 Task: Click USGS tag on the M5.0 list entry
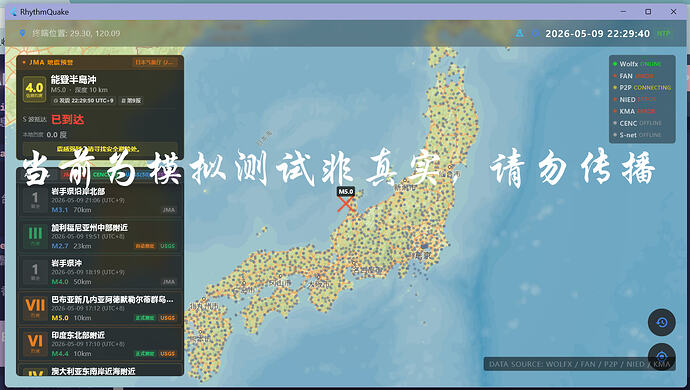click(167, 317)
